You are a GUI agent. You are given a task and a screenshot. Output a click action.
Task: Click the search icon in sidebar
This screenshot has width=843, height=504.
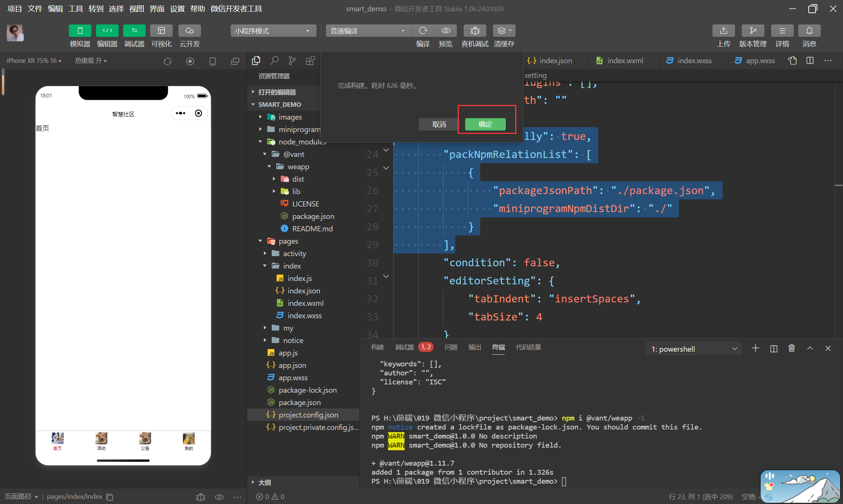274,61
